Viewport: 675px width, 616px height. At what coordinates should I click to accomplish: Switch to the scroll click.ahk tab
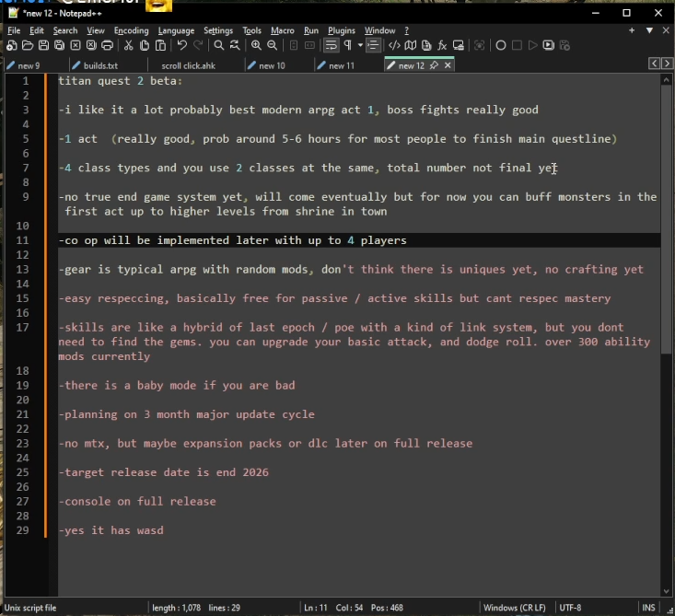click(188, 65)
